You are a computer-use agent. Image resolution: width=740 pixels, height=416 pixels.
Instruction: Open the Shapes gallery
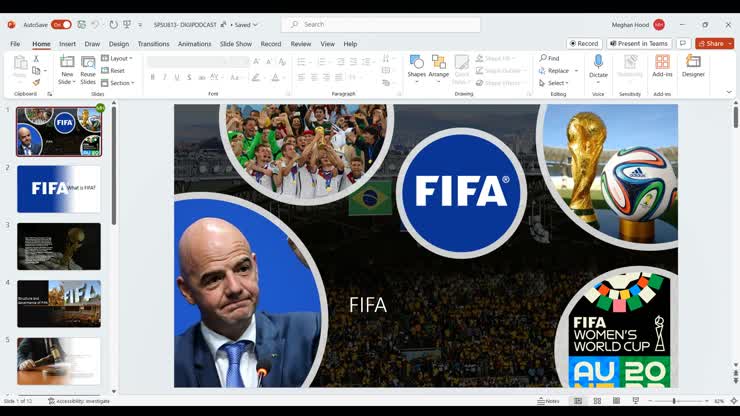(x=416, y=66)
